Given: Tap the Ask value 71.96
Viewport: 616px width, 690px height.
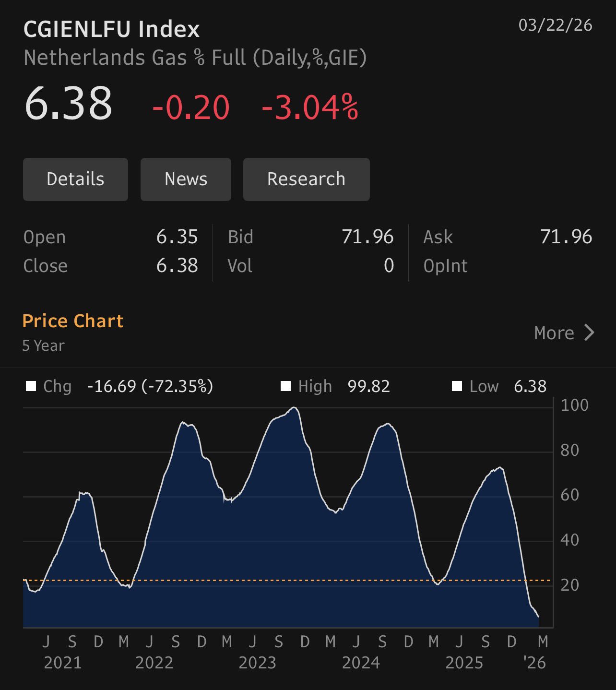Looking at the screenshot, I should pos(566,237).
